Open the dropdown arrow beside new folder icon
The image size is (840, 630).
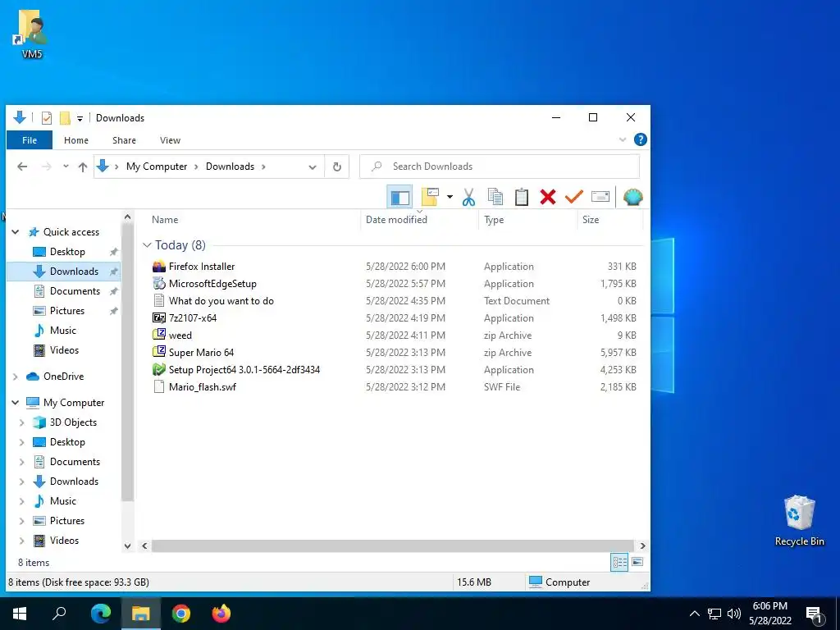click(450, 197)
